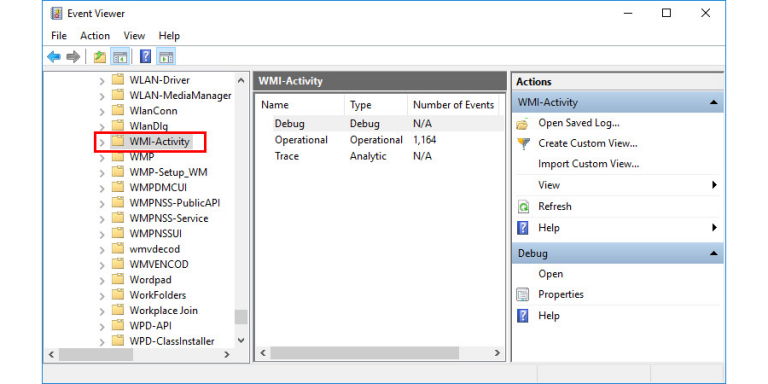Viewport: 768px width, 384px height.
Task: Toggle the Show/Hide Console Tree icon
Action: click(x=120, y=57)
